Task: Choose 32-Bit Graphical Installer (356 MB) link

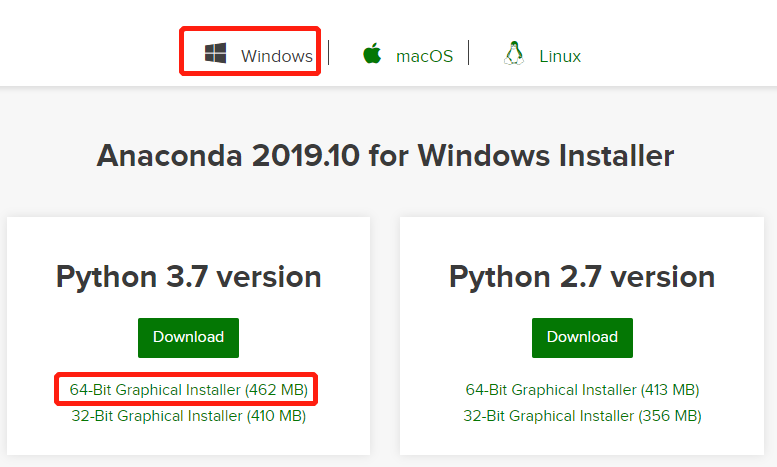Action: coord(582,415)
